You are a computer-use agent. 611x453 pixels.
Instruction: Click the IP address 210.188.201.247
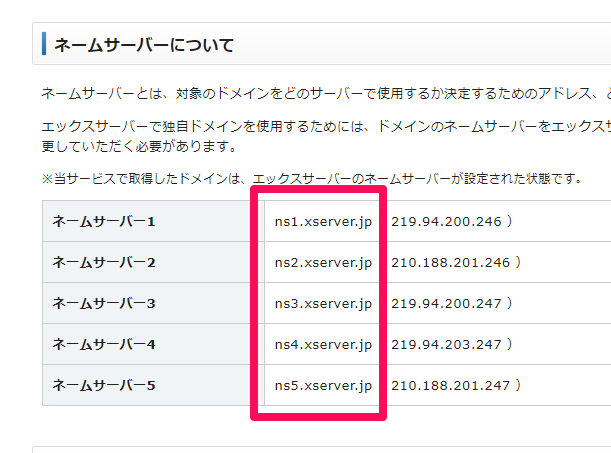450,385
